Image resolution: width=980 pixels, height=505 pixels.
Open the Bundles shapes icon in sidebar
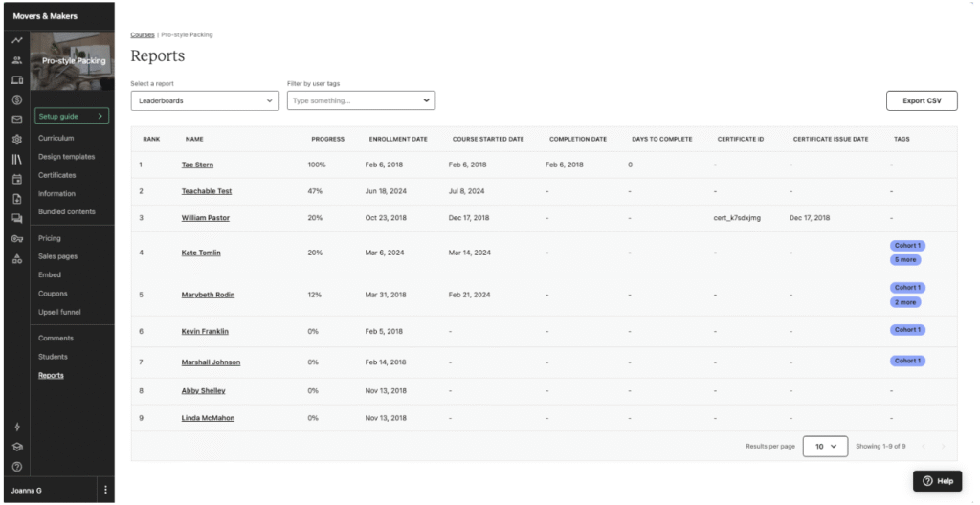pyautogui.click(x=17, y=259)
